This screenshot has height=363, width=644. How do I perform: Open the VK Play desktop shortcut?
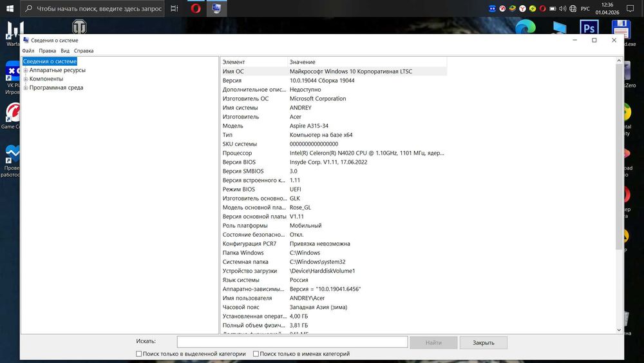(x=12, y=77)
